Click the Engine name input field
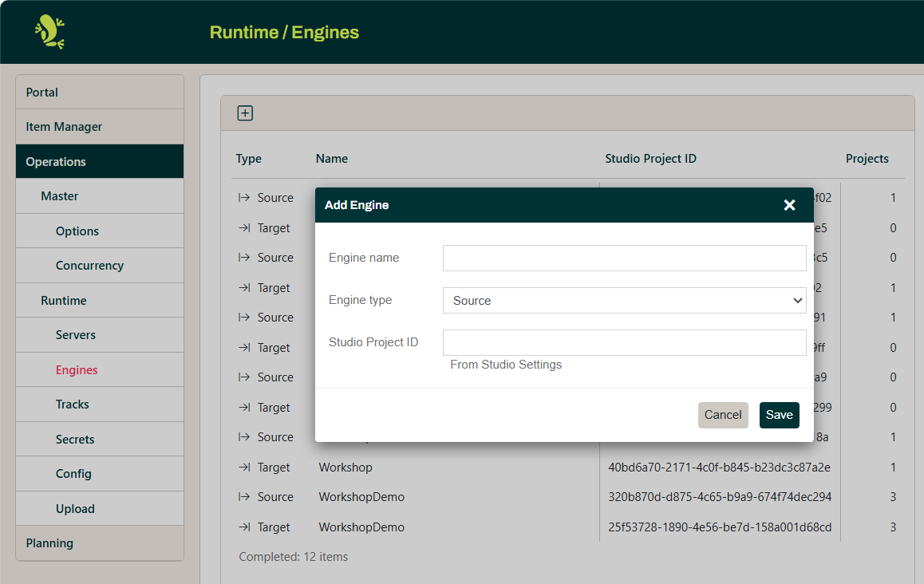 pos(624,258)
